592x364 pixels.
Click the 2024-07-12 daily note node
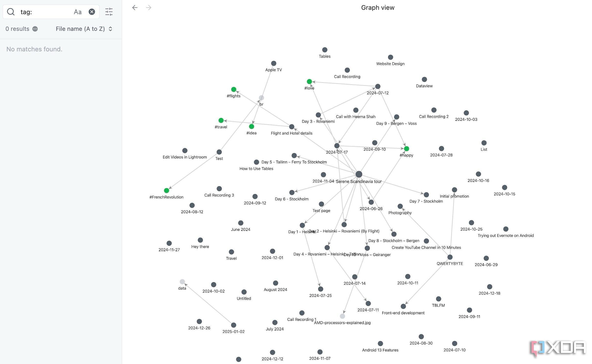[378, 86]
